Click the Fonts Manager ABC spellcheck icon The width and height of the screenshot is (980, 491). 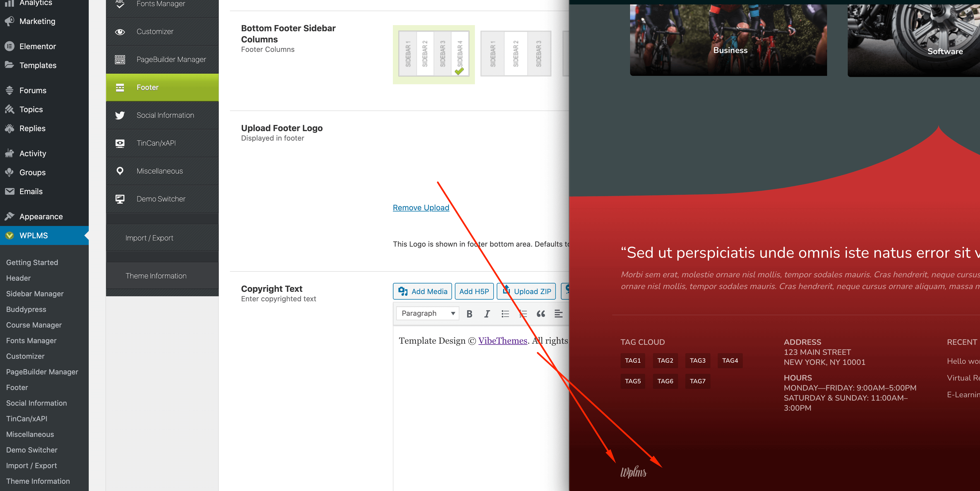point(120,4)
